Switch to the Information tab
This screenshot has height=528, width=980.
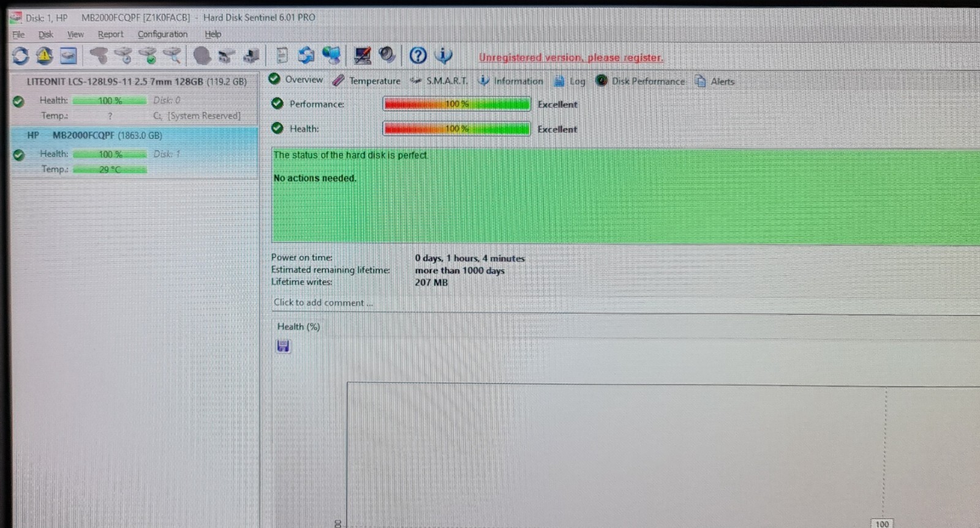click(x=510, y=81)
